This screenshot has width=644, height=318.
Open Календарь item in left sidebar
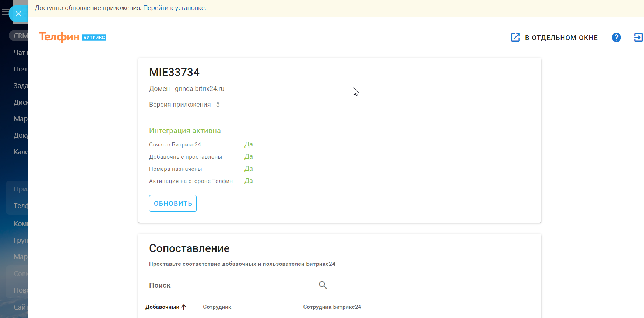point(20,152)
